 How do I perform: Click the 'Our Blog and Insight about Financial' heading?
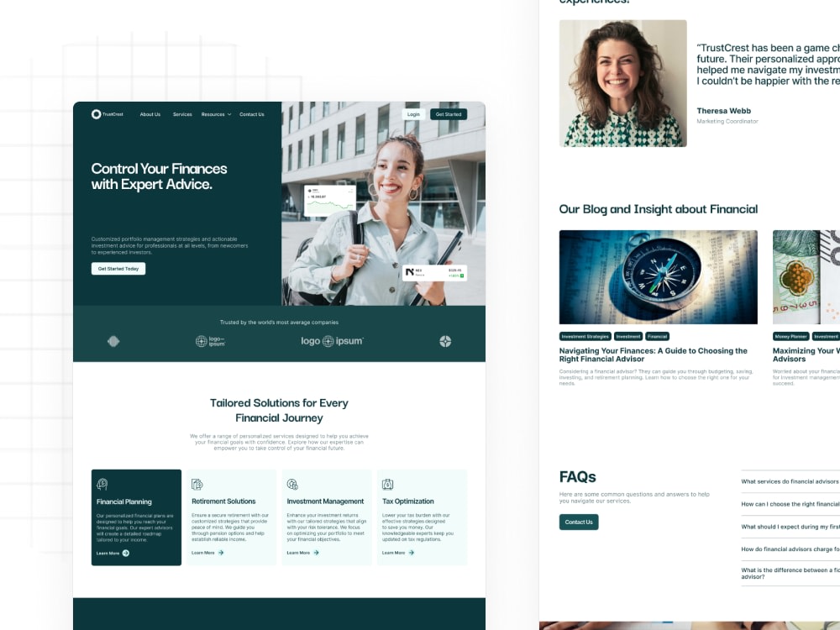point(659,209)
